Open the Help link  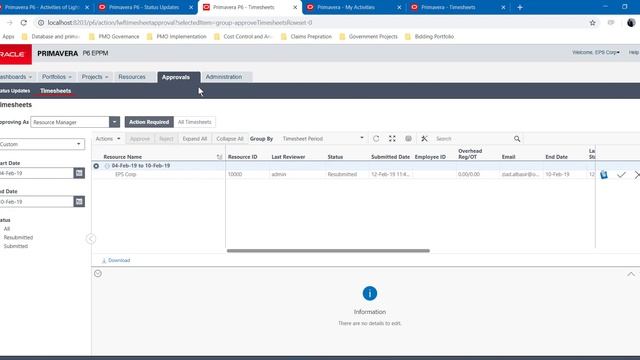633,52
